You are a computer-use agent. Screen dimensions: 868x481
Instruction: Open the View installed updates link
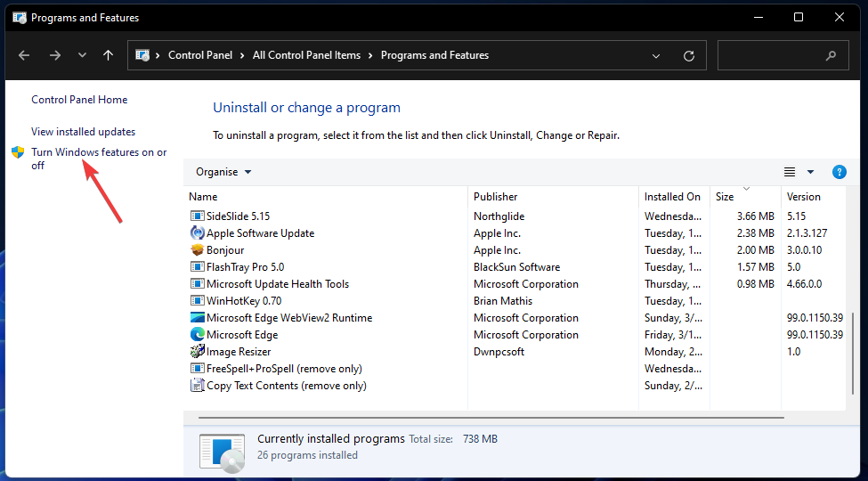coord(83,132)
